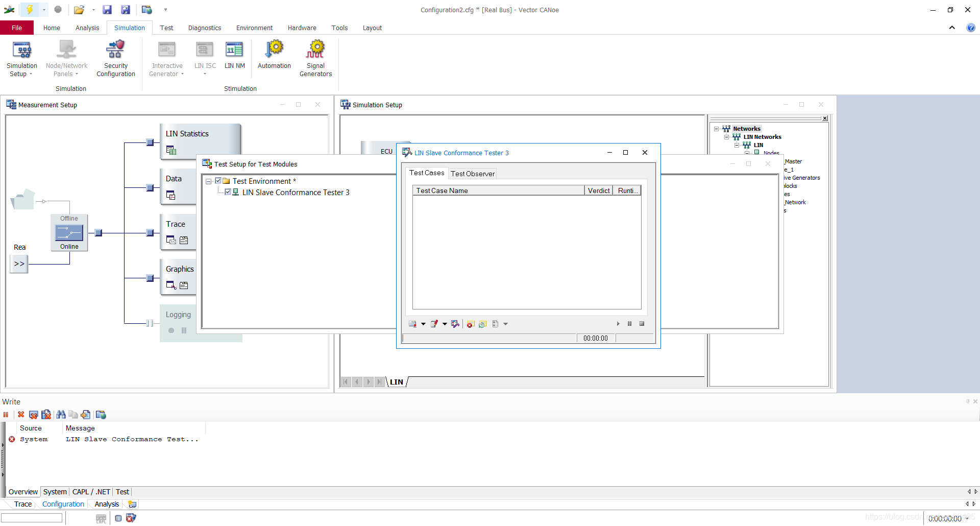The height and width of the screenshot is (526, 980).
Task: Click the Trace block in Measurement Setup
Action: [178, 232]
